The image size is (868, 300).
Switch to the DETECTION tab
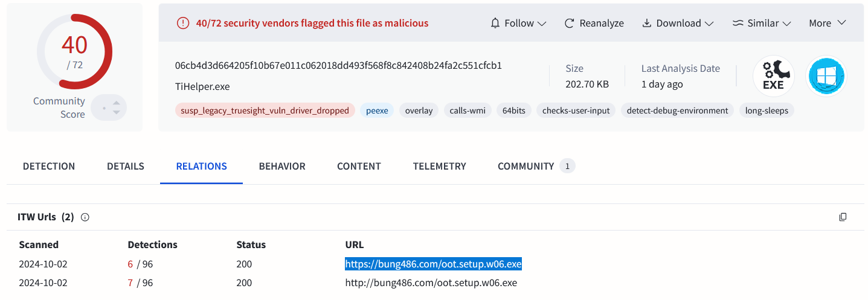coord(49,166)
